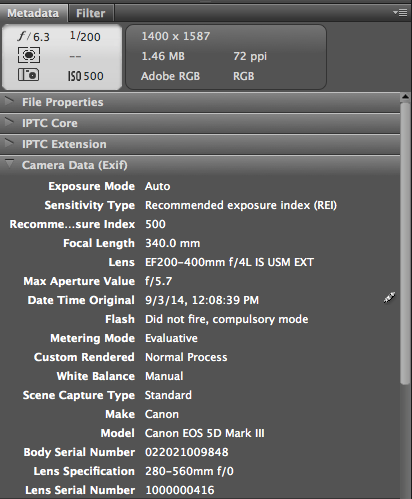Click the Date Time Original value field

tap(202, 300)
